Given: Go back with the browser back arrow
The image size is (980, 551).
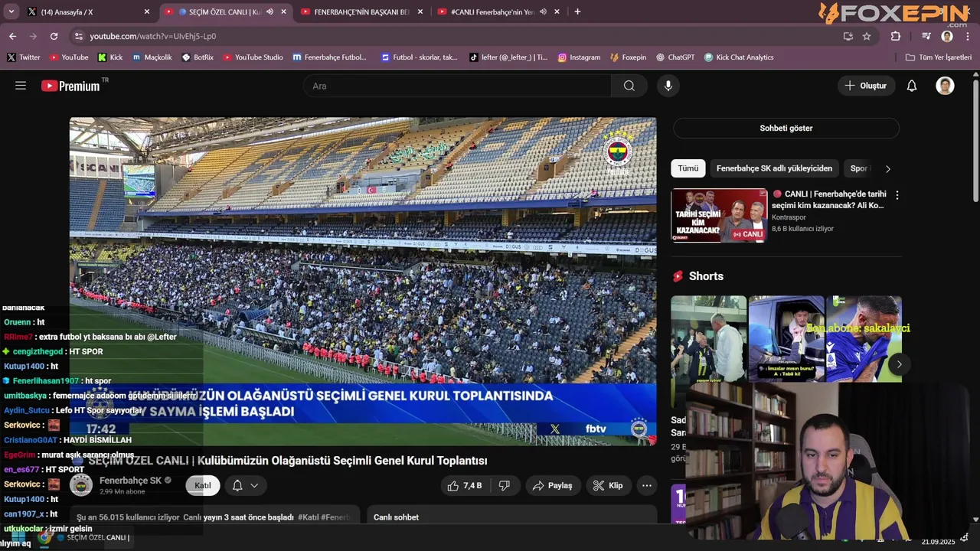Looking at the screenshot, I should (x=12, y=36).
